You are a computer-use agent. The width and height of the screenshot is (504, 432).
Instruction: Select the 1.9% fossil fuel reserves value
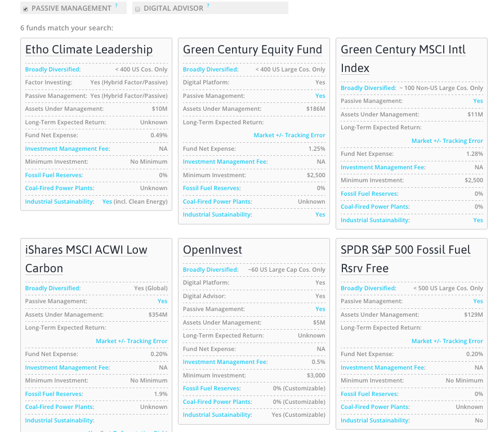[x=160, y=394]
